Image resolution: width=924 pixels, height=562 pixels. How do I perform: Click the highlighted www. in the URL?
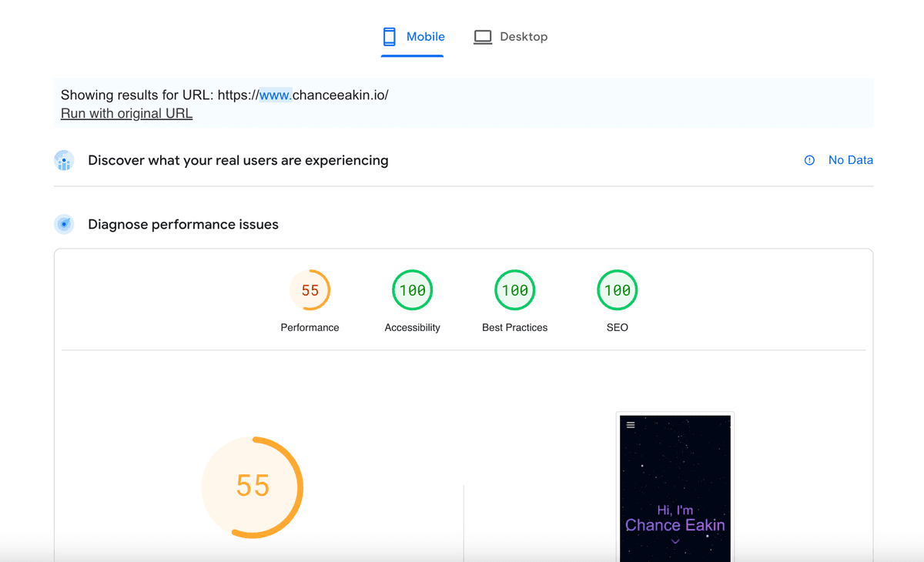(x=276, y=95)
